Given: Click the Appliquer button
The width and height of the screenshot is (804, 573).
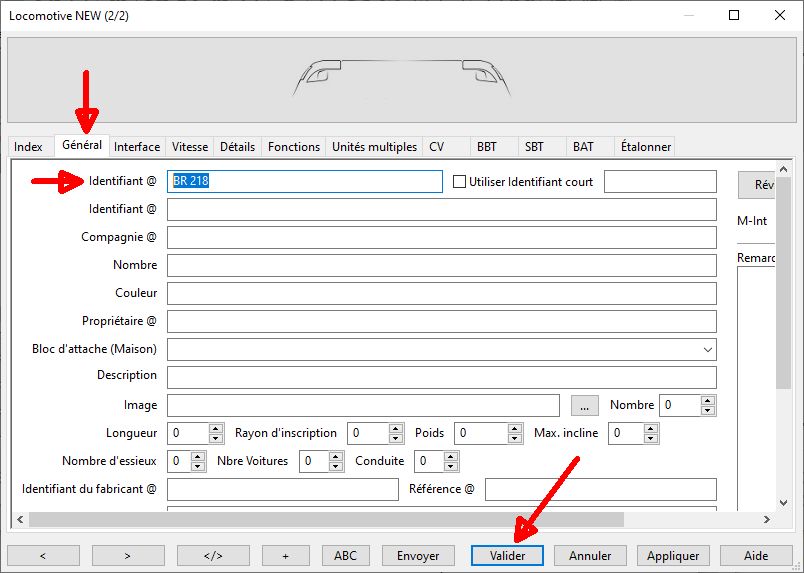Looking at the screenshot, I should [673, 556].
